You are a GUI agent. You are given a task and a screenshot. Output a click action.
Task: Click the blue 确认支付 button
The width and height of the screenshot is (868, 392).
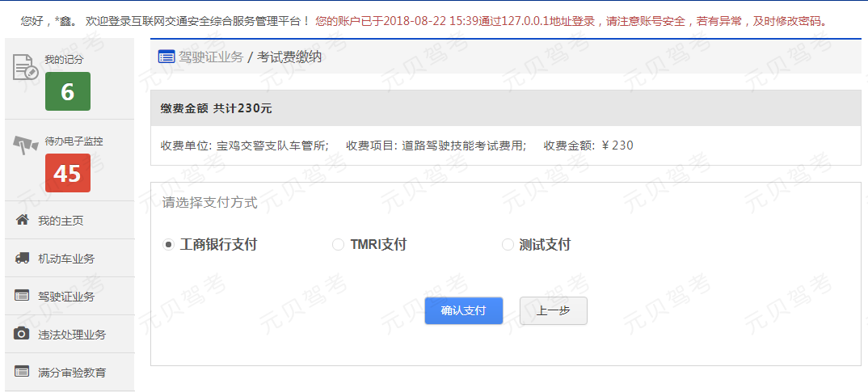(464, 310)
